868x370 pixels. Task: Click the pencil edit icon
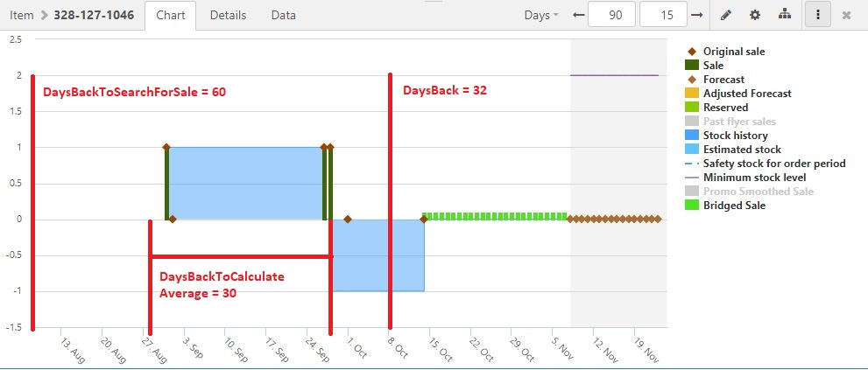[x=725, y=15]
